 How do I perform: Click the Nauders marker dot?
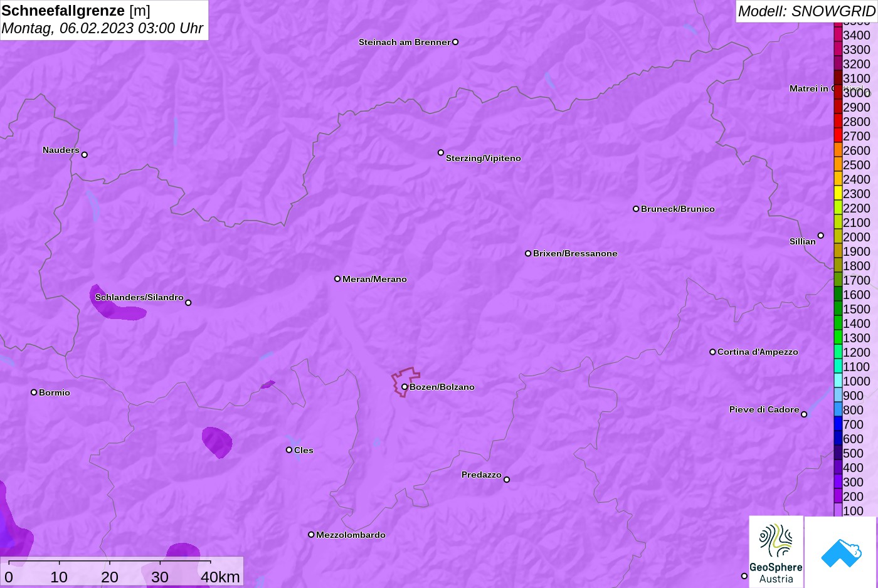coord(85,154)
